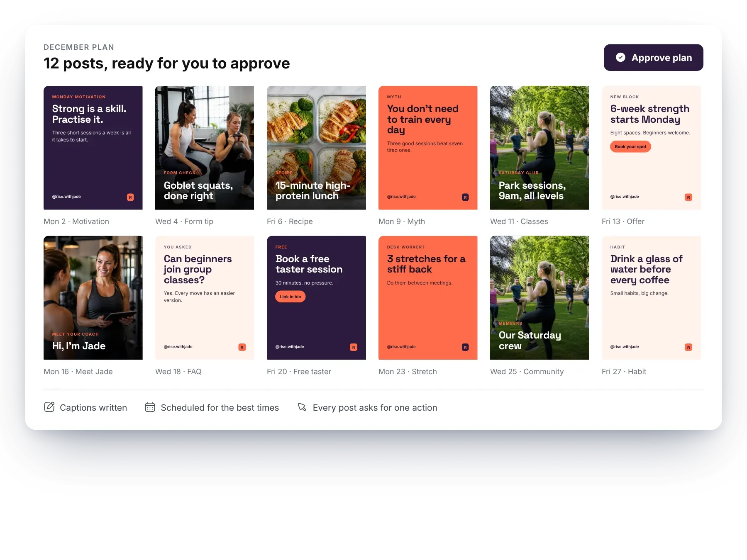747x560 pixels.
Task: Click the 'Mon 2 · Motivation' caption label
Action: (x=76, y=222)
